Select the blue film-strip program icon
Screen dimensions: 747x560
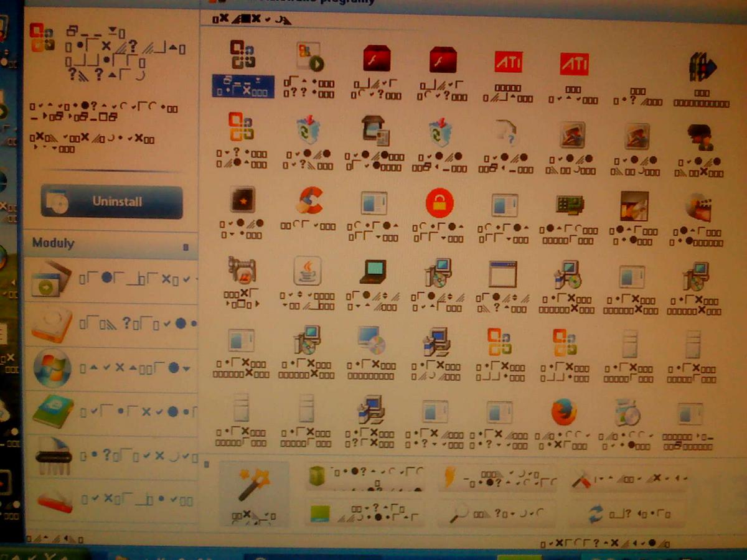[702, 67]
